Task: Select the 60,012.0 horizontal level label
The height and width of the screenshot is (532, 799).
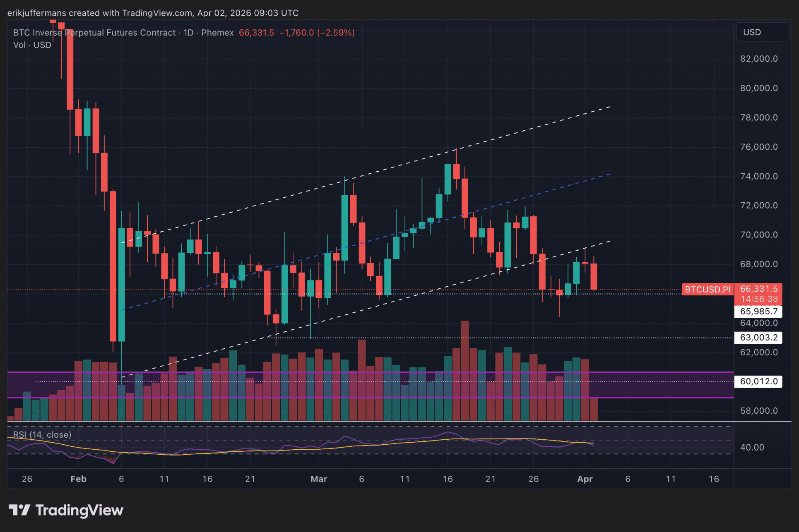Action: coord(758,381)
